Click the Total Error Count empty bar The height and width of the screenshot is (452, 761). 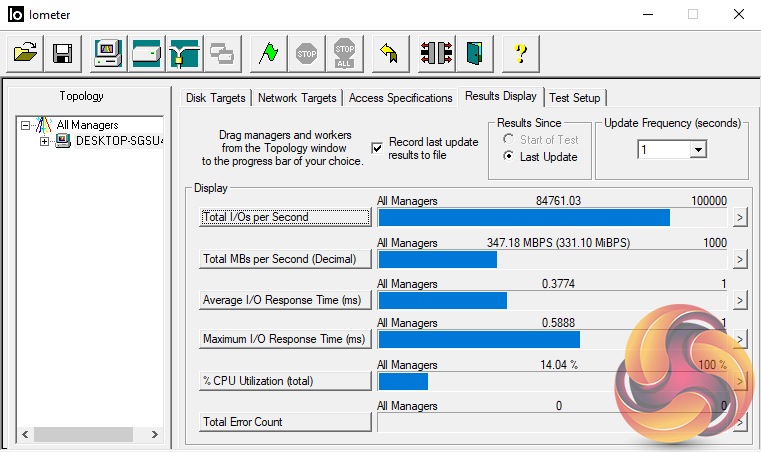(x=552, y=422)
